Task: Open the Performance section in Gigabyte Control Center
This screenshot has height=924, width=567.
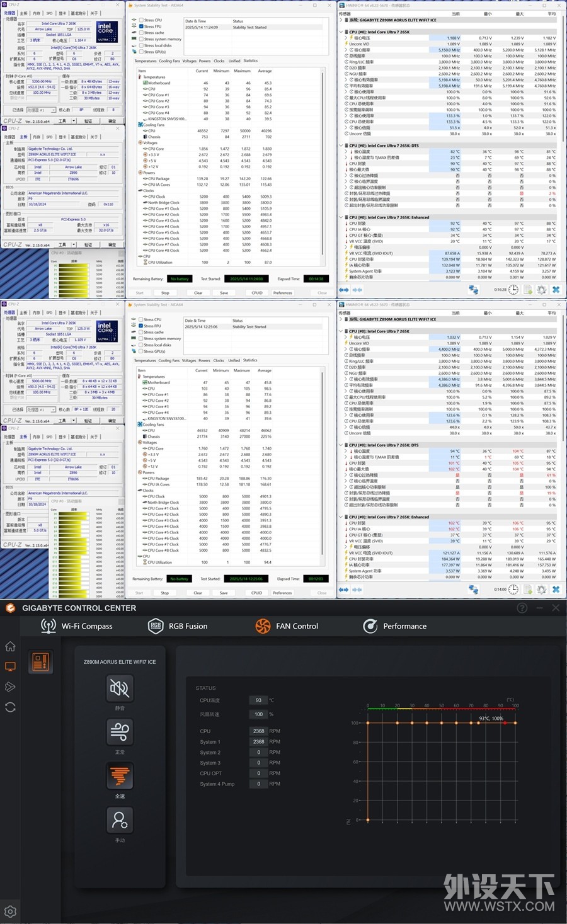Action: (x=395, y=626)
